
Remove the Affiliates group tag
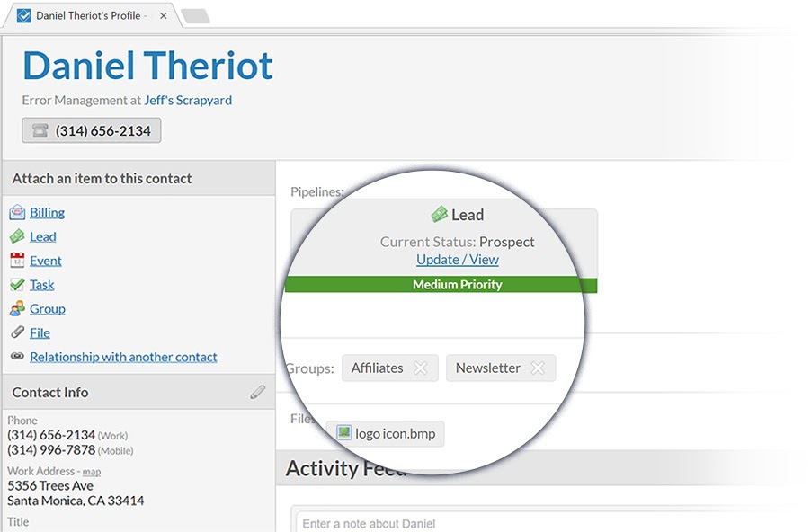(420, 368)
